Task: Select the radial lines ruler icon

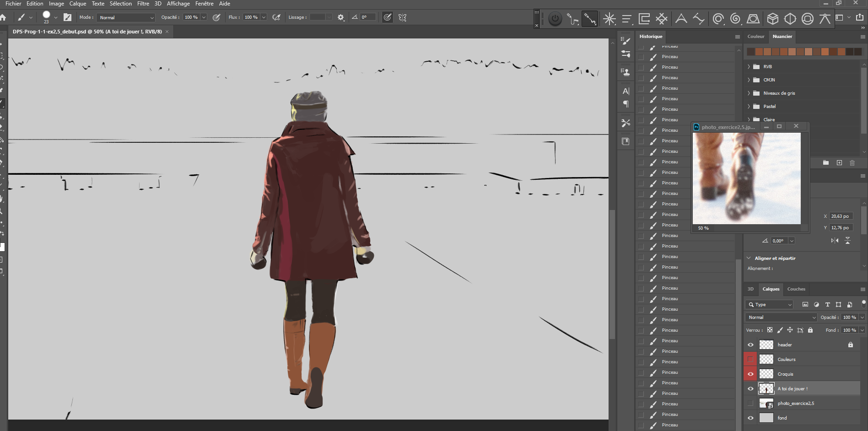Action: (609, 19)
